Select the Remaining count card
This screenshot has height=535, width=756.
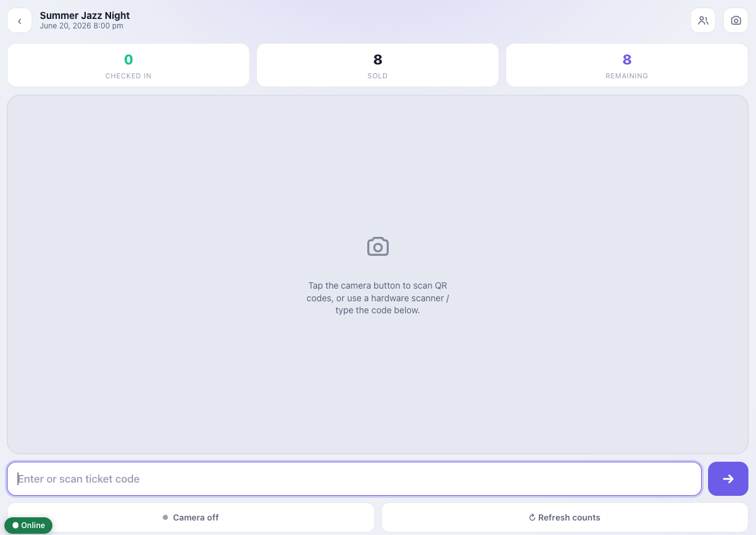pos(627,65)
